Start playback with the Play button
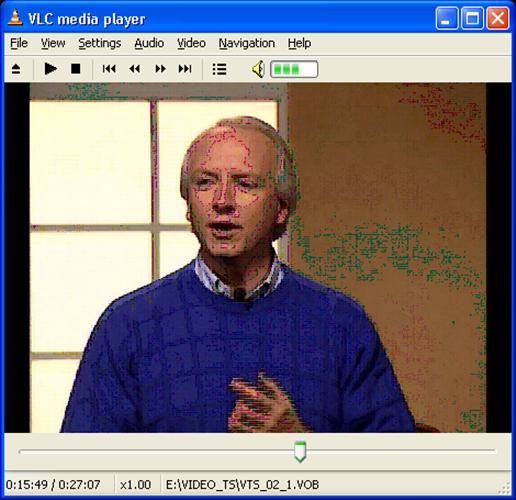The height and width of the screenshot is (500, 516). 51,69
